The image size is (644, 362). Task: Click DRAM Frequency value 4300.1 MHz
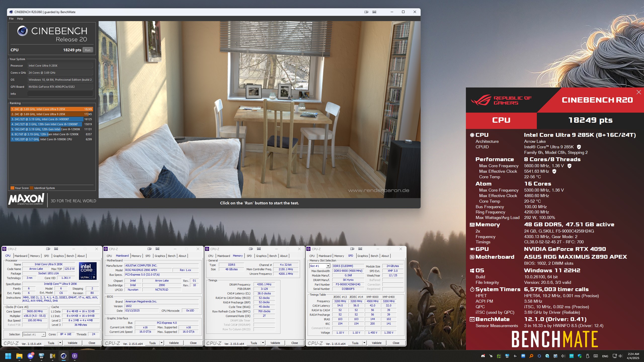pos(264,285)
